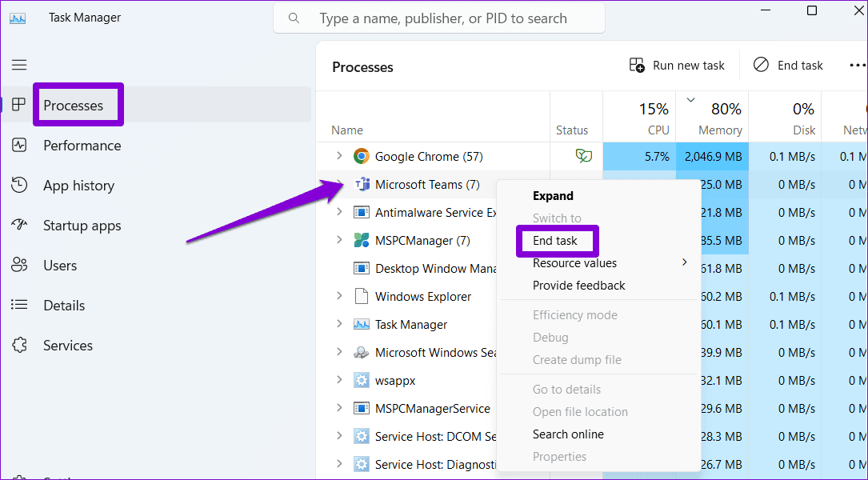868x480 pixels.
Task: Open the Performance page icon in sidebar
Action: point(19,146)
